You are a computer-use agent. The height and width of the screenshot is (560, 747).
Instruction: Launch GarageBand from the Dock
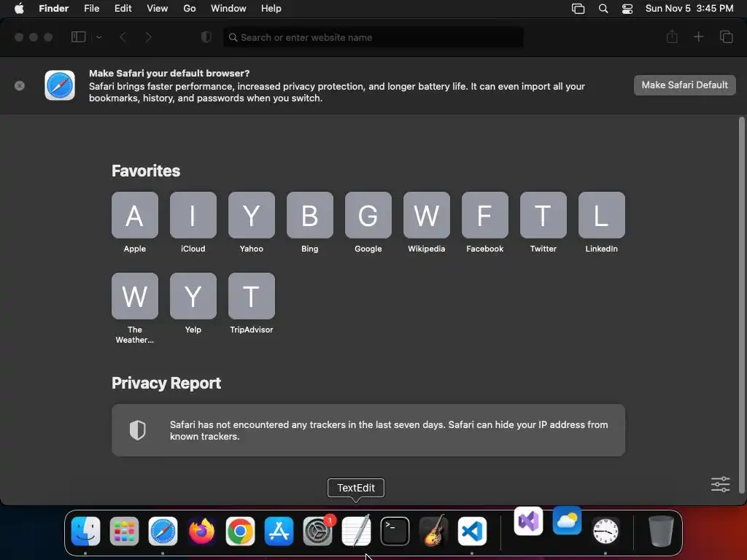pyautogui.click(x=433, y=531)
